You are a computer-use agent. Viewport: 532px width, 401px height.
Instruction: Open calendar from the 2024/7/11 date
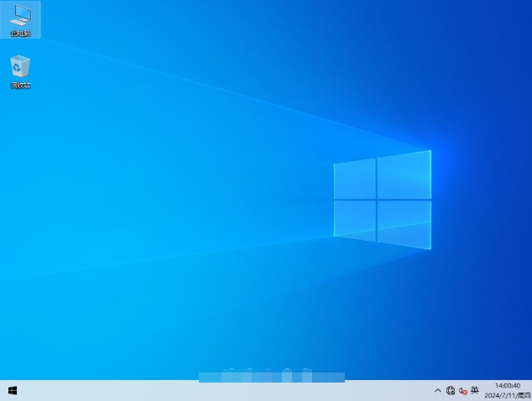(x=500, y=395)
